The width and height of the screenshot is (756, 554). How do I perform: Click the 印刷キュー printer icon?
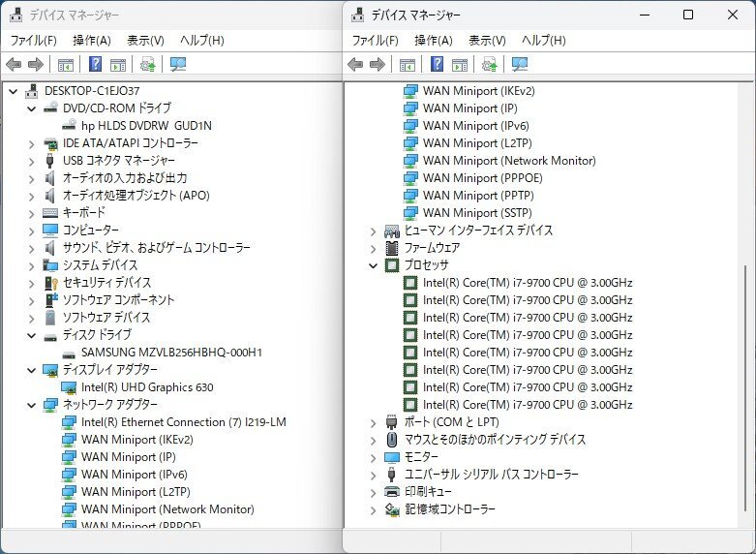pyautogui.click(x=392, y=492)
